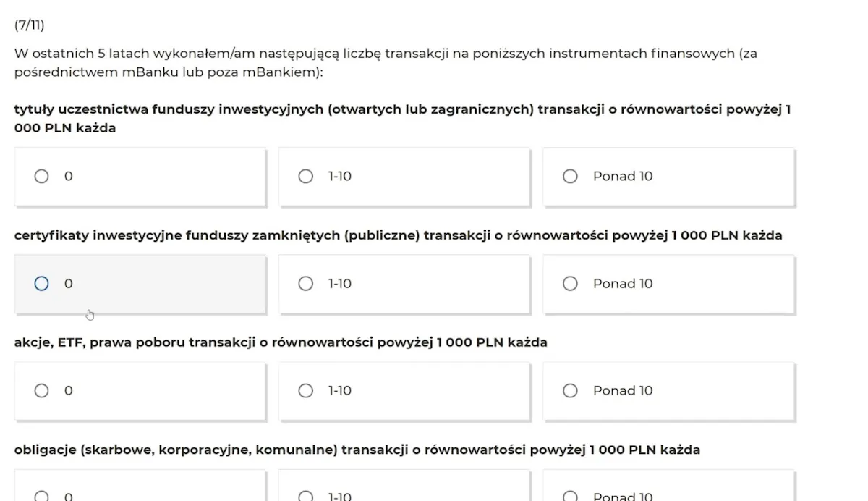Select '1-10' for certyfikaty inwestycyjne funduszy zamkniętych

click(x=305, y=283)
